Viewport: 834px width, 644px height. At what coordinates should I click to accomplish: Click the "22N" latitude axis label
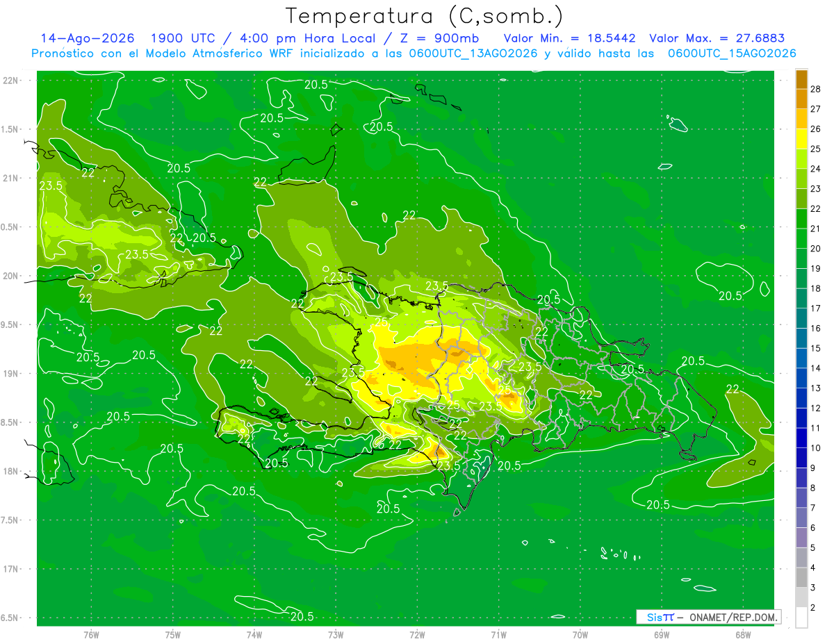coord(11,81)
